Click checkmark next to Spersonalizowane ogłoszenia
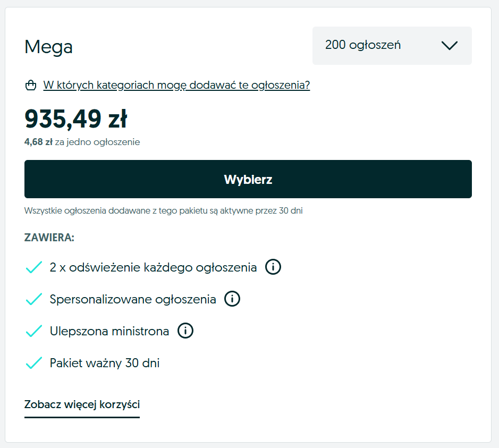This screenshot has height=448, width=499. click(x=34, y=299)
